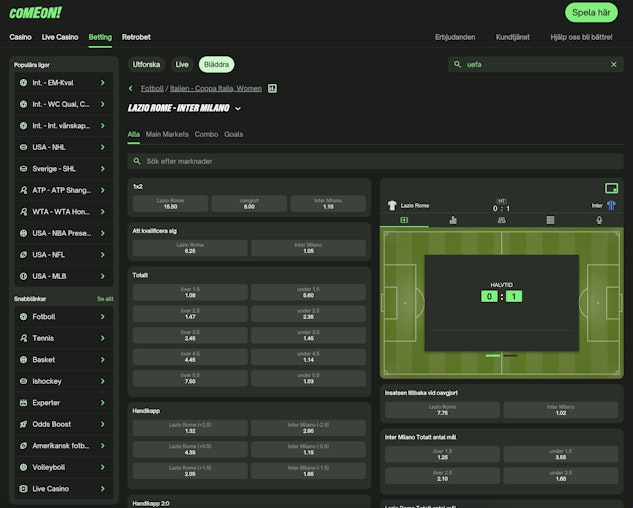
Task: Bet on oavgjort 6.00 in 1x2
Action: coord(249,204)
